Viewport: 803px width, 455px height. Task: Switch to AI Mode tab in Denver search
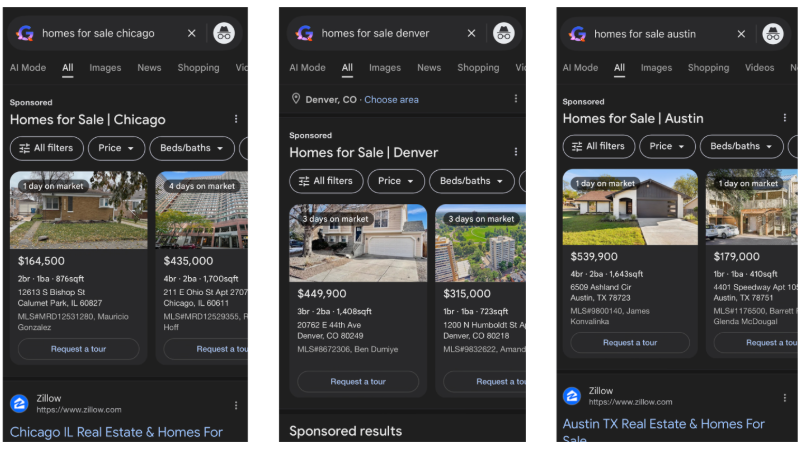307,68
